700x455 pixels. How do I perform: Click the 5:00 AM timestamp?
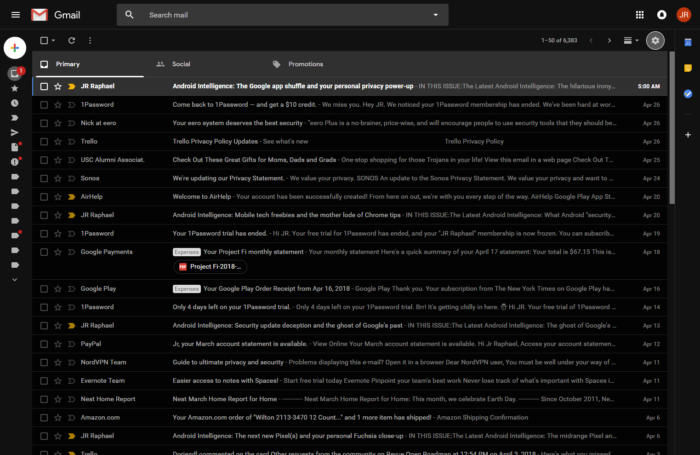coord(649,86)
